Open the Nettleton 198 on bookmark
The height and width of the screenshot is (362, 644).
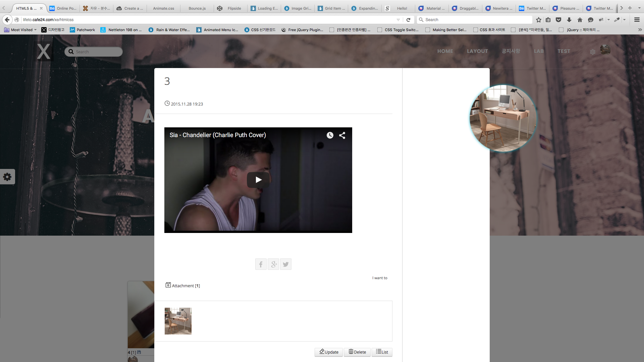tap(121, 30)
